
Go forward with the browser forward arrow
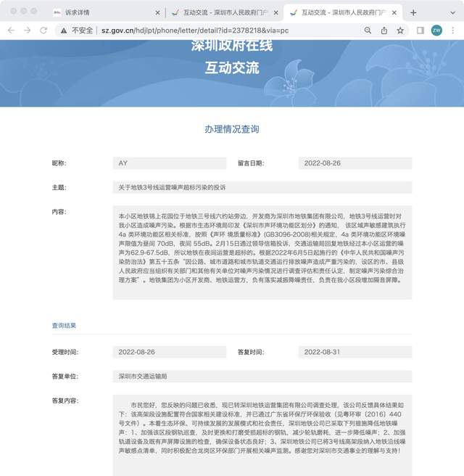point(28,30)
